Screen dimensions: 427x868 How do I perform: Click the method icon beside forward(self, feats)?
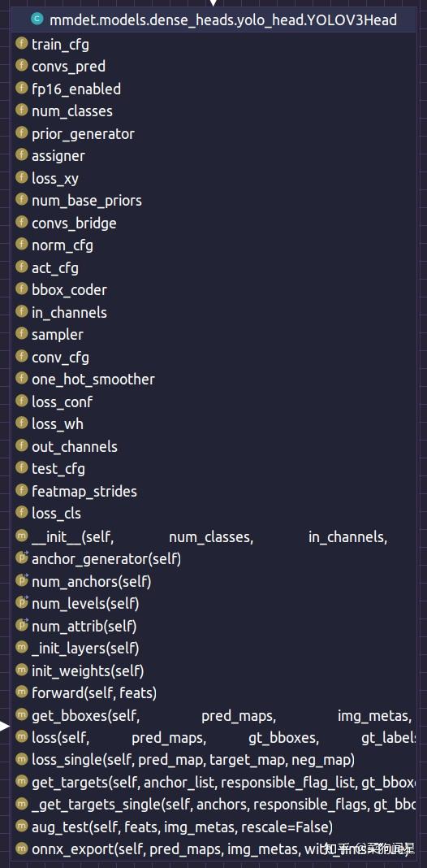[22, 692]
